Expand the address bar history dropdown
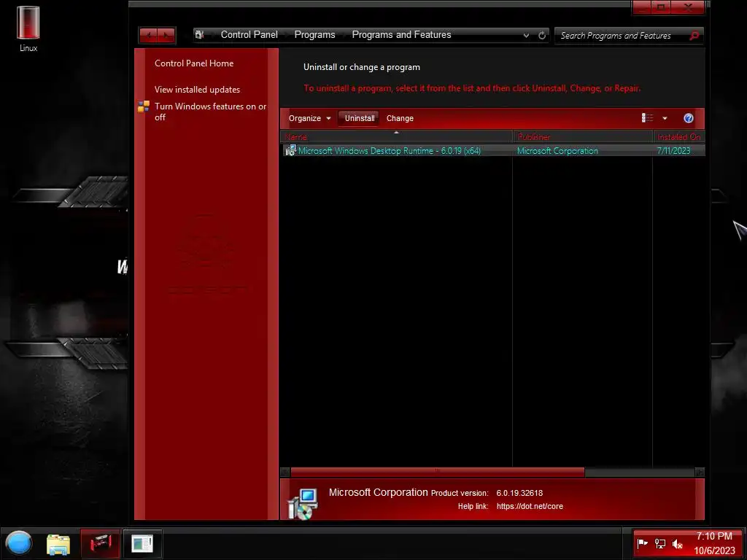 526,35
